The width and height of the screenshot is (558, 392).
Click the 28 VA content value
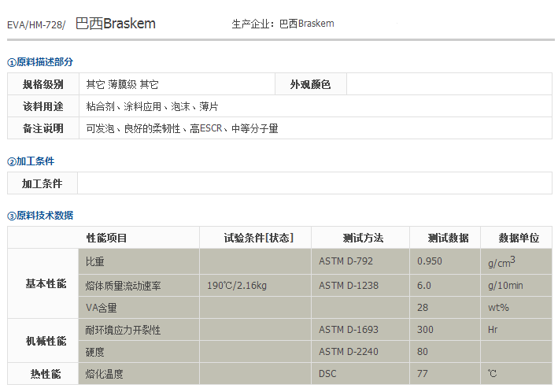click(423, 308)
